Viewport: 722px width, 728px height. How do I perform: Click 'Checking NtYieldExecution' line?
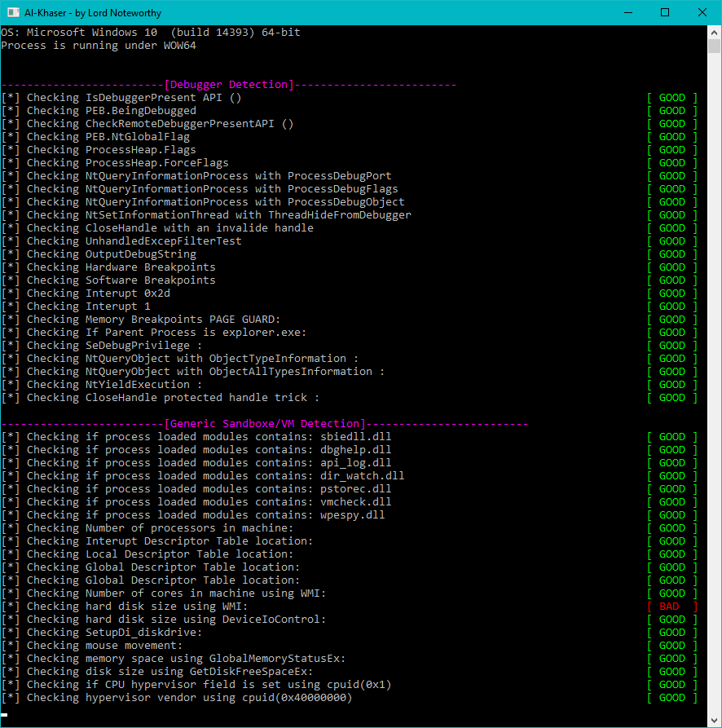point(102,384)
